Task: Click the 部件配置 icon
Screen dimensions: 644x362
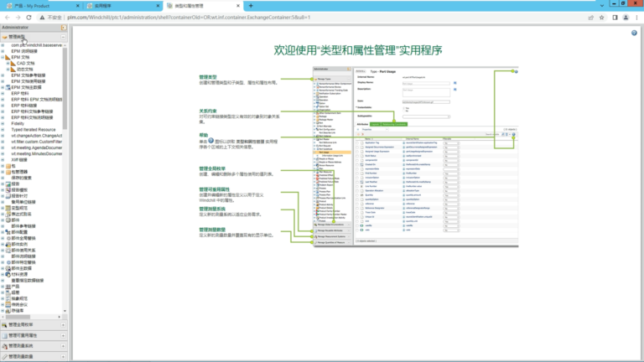Action: [x=8, y=232]
